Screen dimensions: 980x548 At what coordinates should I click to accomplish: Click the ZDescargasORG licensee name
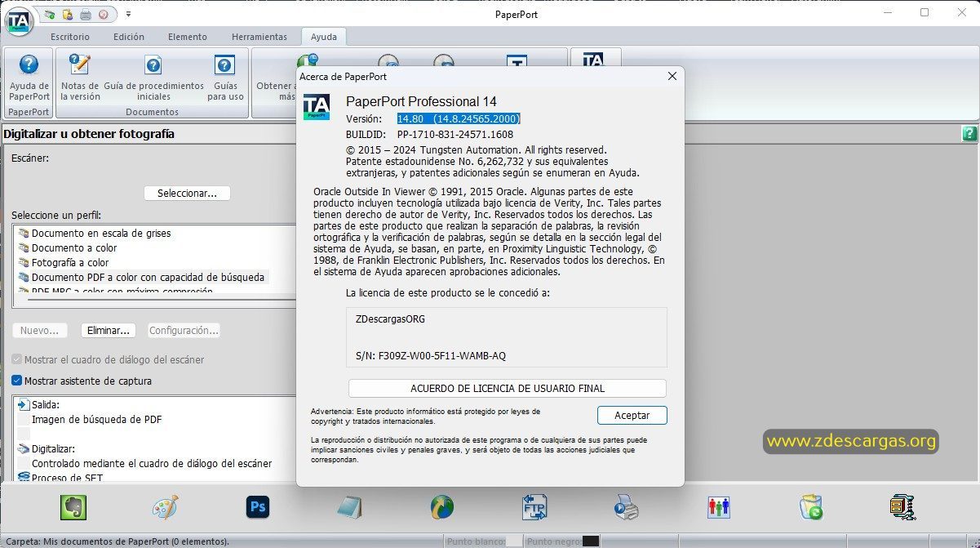391,319
